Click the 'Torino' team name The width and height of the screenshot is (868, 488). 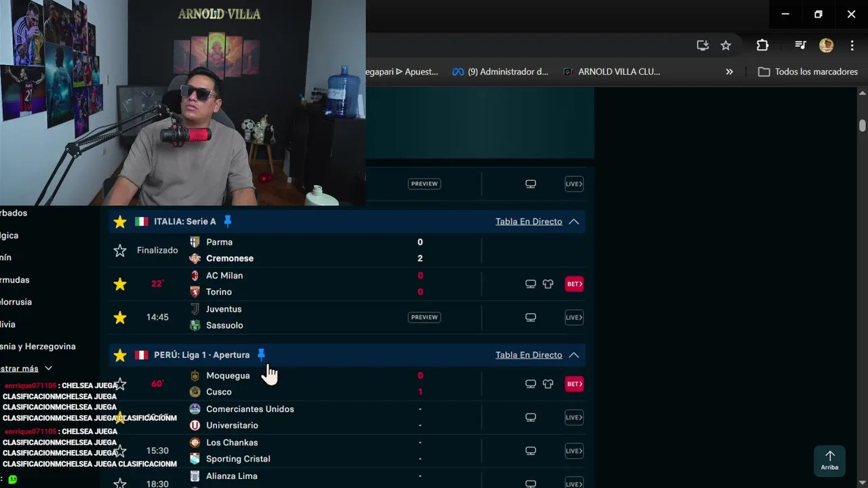point(219,292)
